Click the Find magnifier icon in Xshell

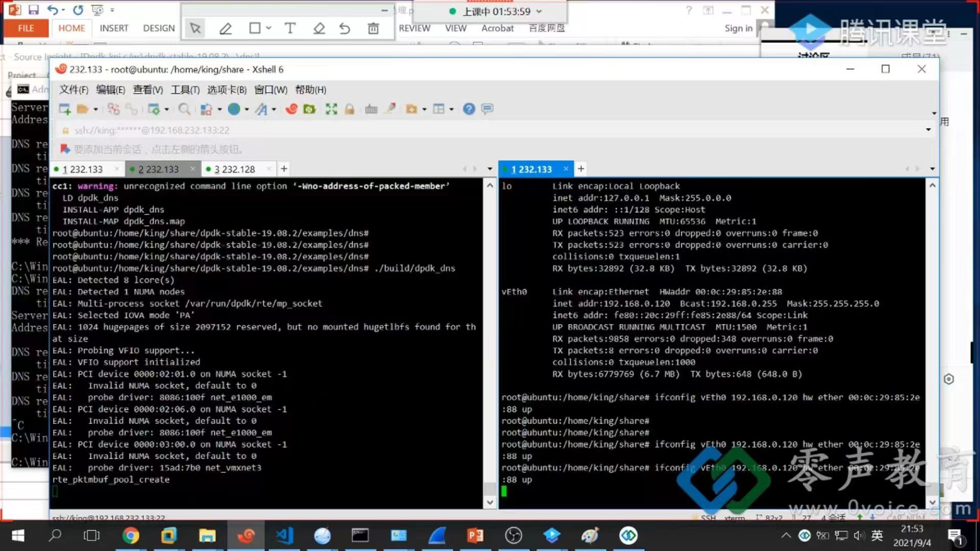(184, 109)
